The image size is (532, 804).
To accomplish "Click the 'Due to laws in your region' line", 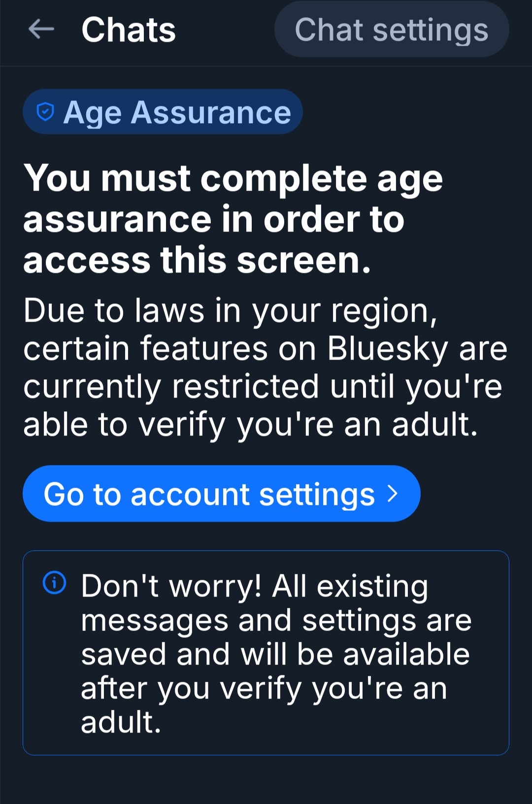I will coord(230,311).
